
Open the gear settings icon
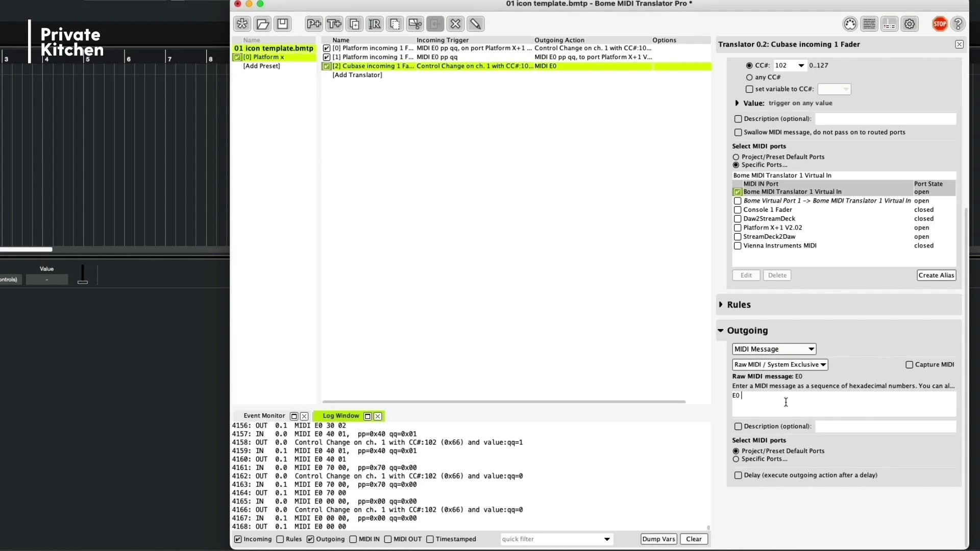[x=910, y=24]
